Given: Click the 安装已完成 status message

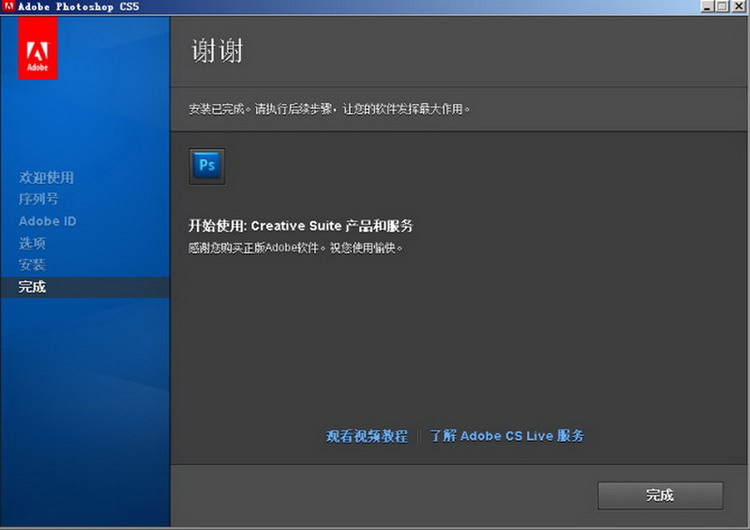Looking at the screenshot, I should [x=329, y=109].
